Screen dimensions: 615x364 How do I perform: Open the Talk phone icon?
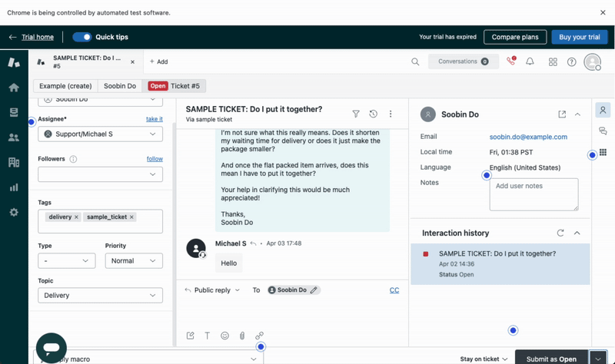coord(510,61)
